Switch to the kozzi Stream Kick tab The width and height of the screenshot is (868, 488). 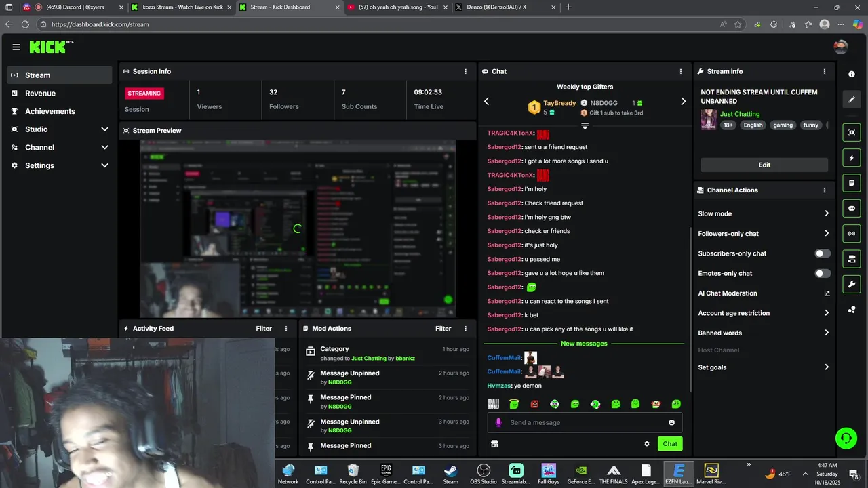tap(182, 7)
